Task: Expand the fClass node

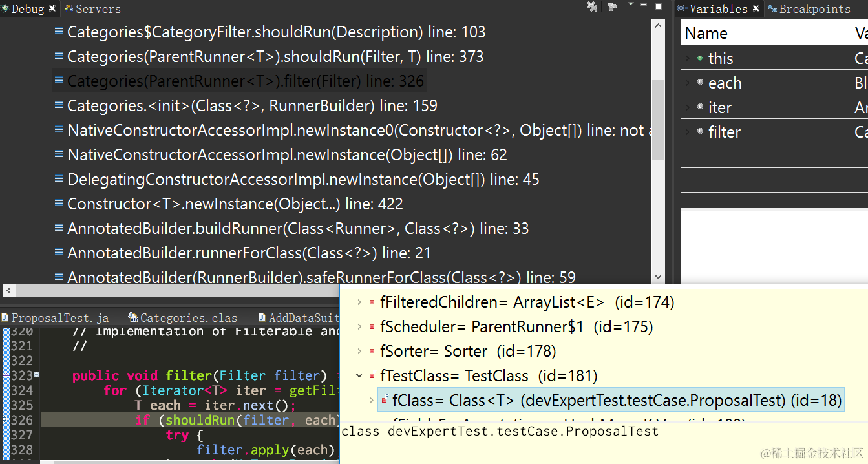Action: (x=372, y=401)
